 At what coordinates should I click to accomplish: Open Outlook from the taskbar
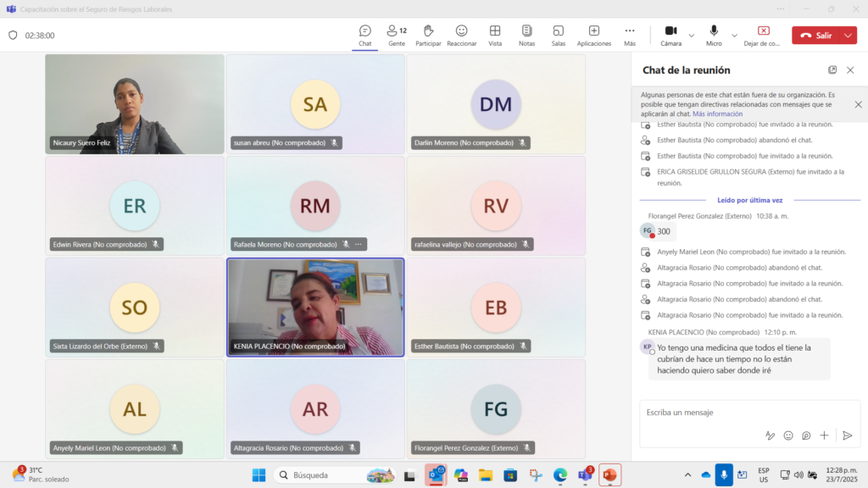coord(436,474)
